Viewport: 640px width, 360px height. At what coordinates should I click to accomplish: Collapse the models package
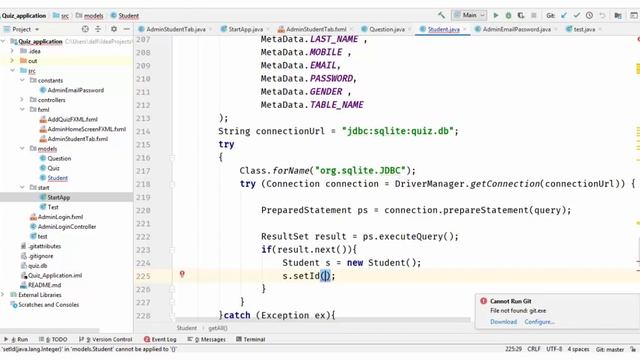tap(22, 149)
